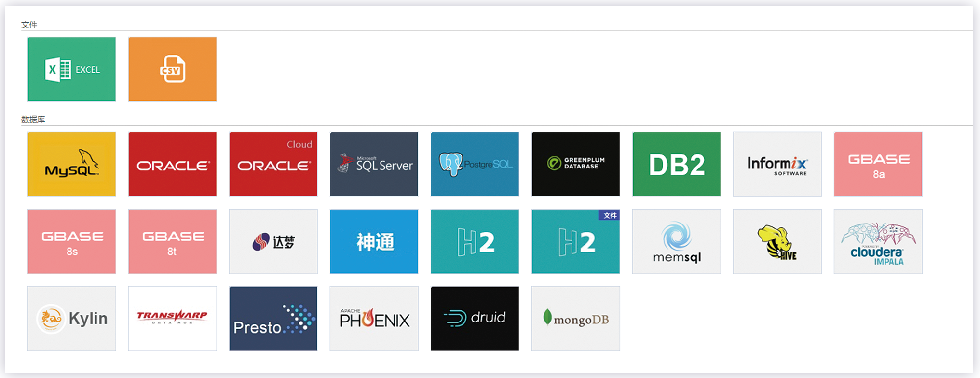Viewport: 980px width, 378px height.
Task: Choose the Informix Software tile
Action: (777, 164)
